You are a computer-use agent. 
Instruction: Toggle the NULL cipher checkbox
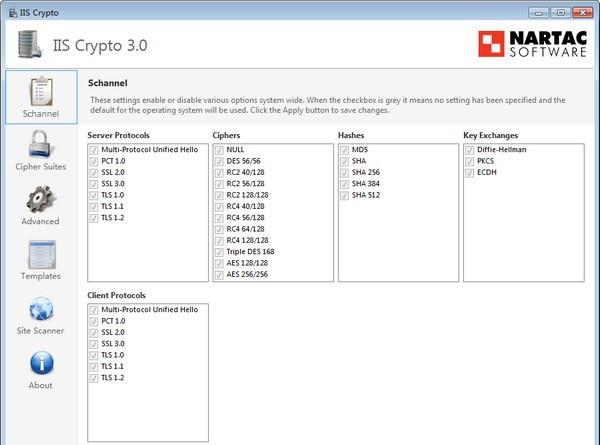pos(219,150)
